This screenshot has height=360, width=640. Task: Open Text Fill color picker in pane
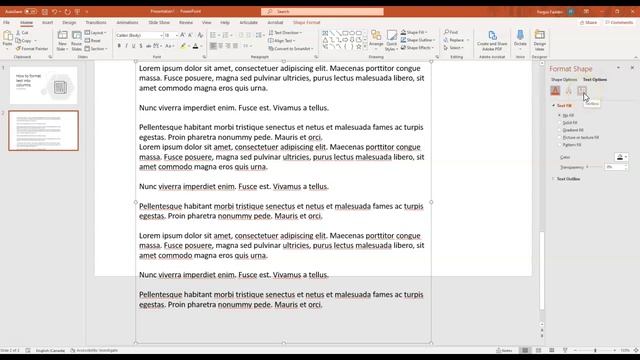point(621,157)
